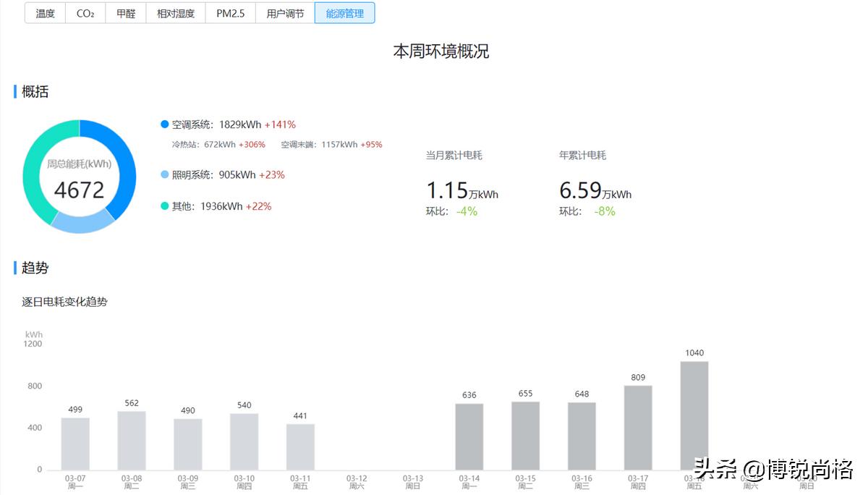
Task: Select the green 其他 legend indicator
Action: coord(164,206)
